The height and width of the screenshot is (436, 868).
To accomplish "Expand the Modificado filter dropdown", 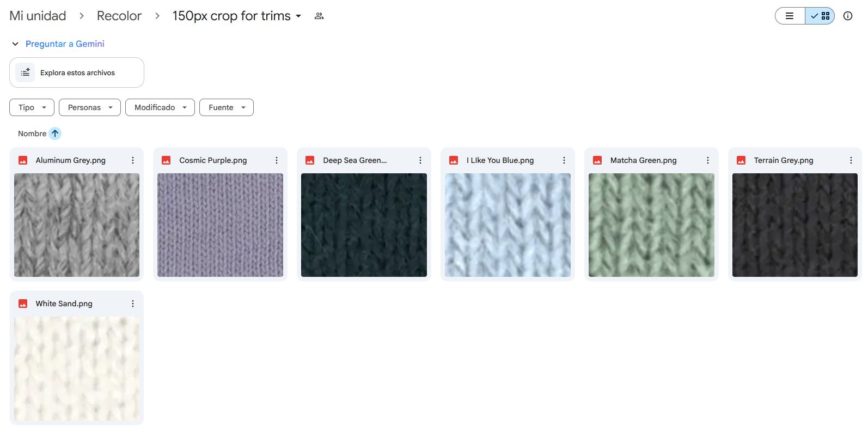I will click(x=160, y=107).
